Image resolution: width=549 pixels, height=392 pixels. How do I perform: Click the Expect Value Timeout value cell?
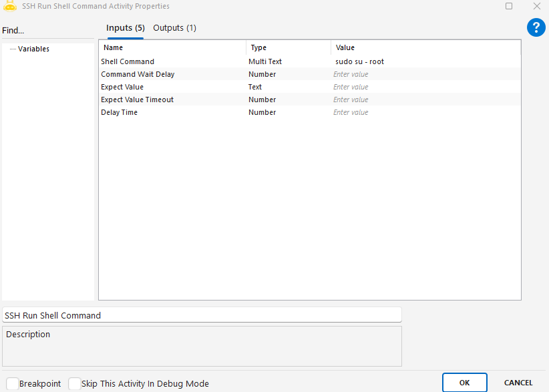425,100
